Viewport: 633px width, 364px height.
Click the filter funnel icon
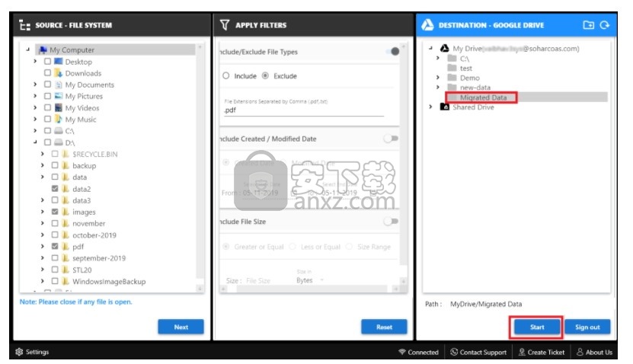point(225,25)
